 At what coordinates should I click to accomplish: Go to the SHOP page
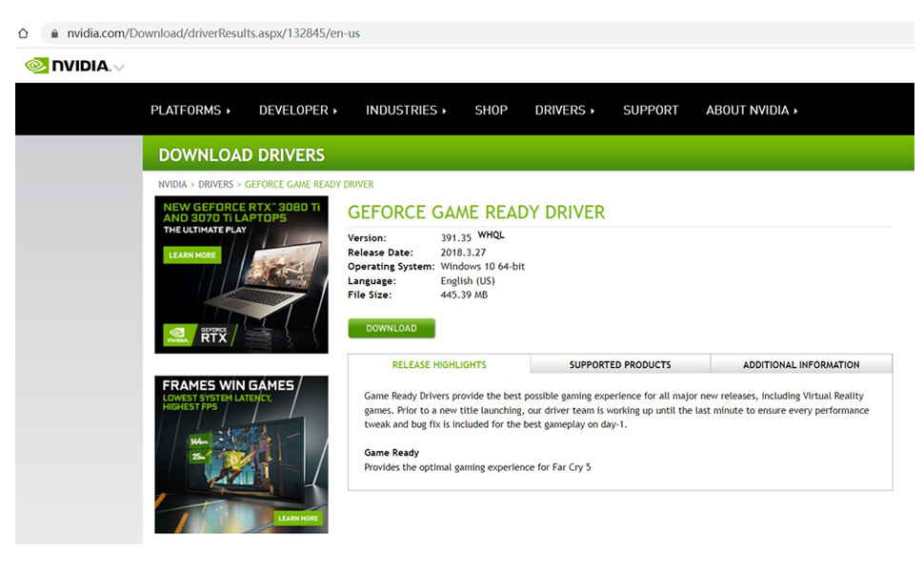pyautogui.click(x=491, y=111)
